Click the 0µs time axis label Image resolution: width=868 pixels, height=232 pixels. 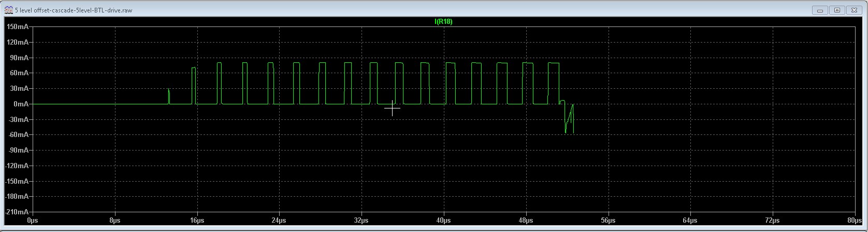[x=33, y=221]
